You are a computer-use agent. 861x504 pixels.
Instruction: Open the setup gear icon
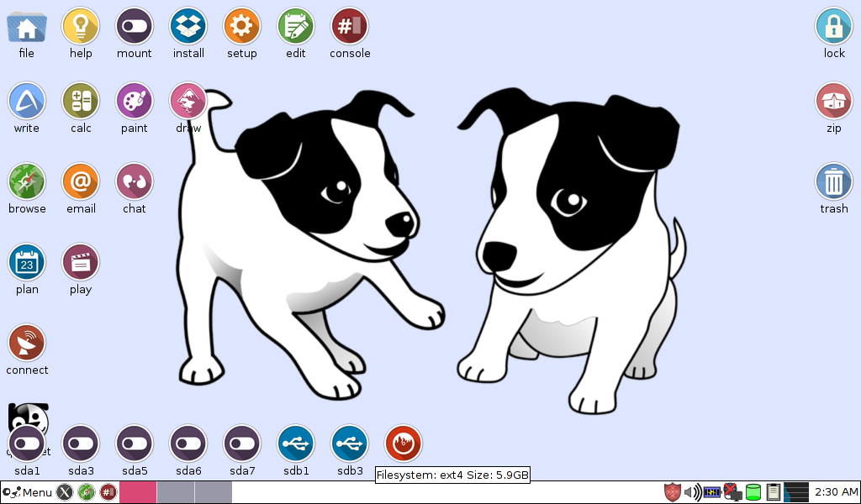(241, 26)
